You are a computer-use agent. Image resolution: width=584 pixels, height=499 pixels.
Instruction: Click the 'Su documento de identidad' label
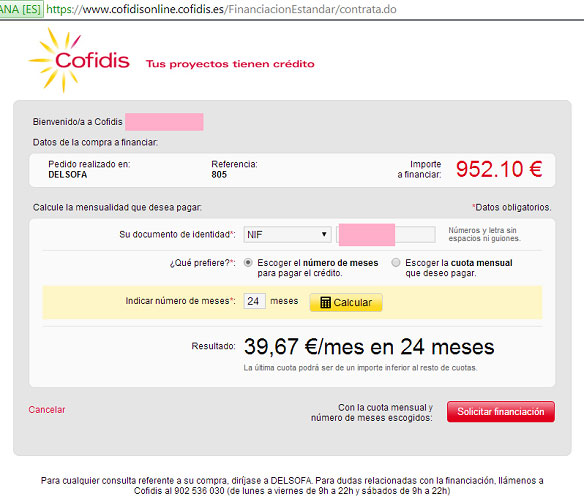tap(177, 235)
